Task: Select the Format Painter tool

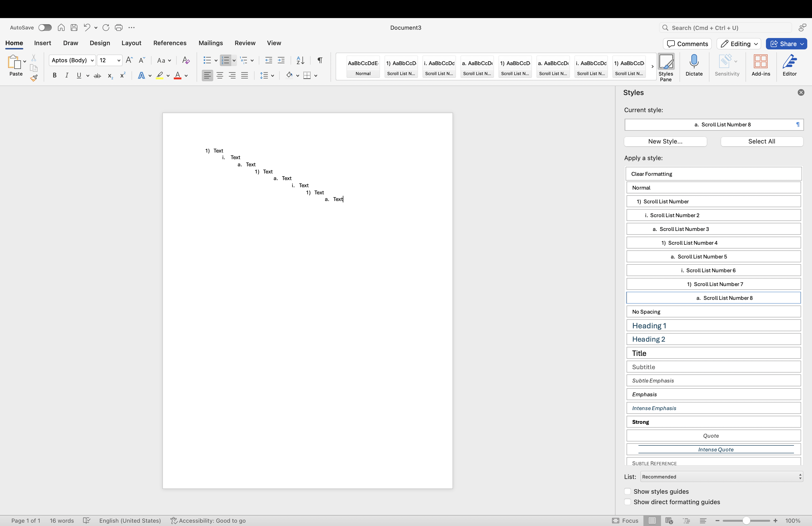Action: click(x=34, y=78)
